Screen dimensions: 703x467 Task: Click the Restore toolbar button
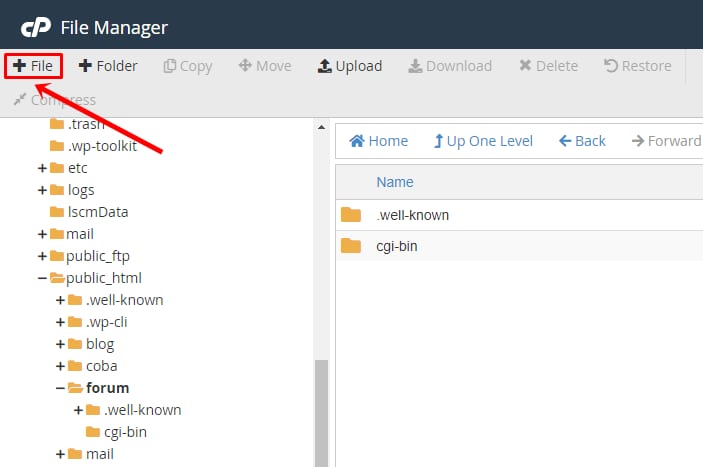pos(637,66)
